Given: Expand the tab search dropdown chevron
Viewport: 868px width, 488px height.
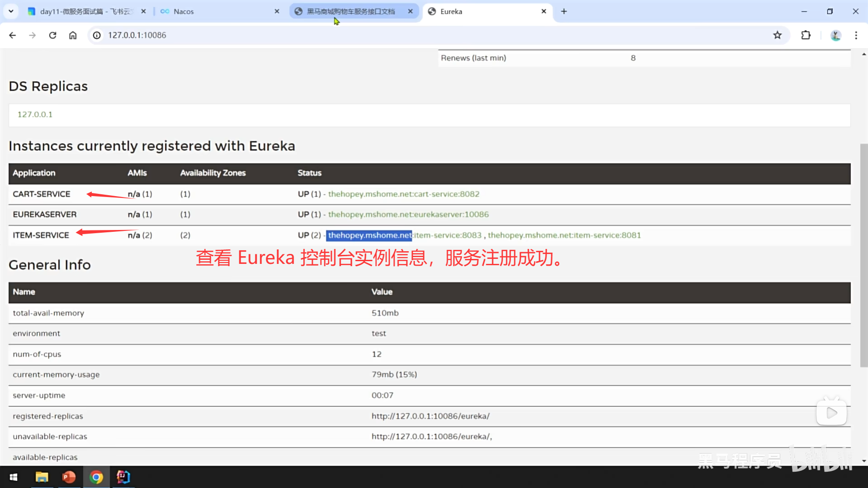Looking at the screenshot, I should (x=11, y=11).
